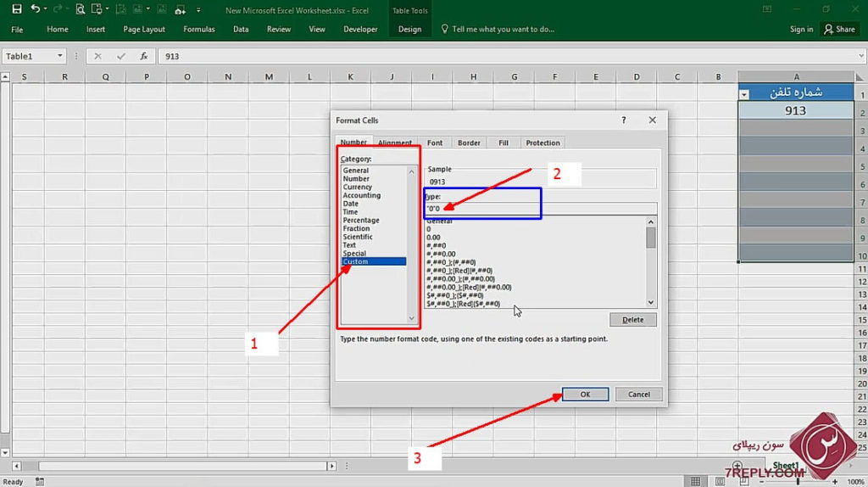Screen dimensions: 868x487
Task: Click the cancel X icon in formula bar
Action: pos(98,56)
